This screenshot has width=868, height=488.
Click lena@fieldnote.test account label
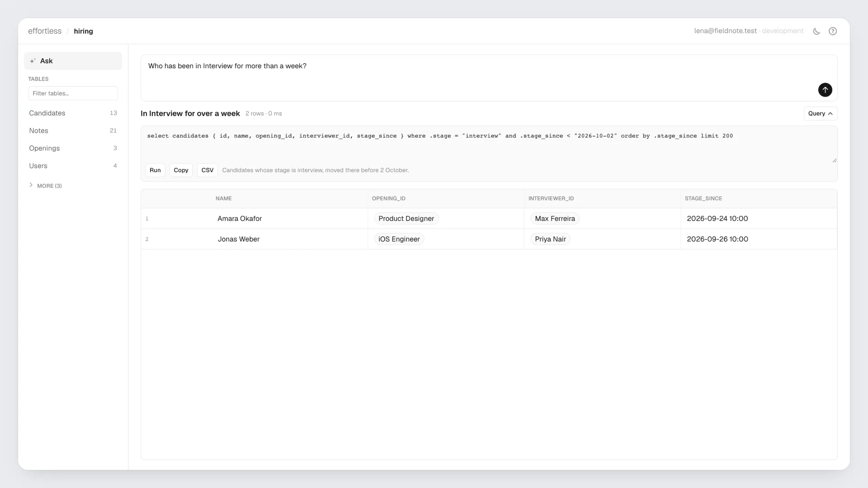(725, 31)
